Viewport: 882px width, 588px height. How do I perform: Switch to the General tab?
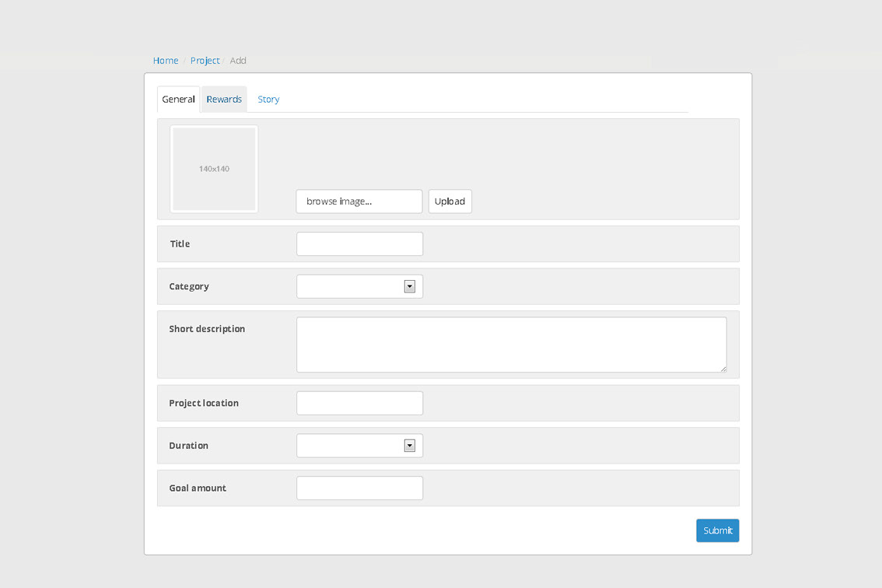point(178,100)
